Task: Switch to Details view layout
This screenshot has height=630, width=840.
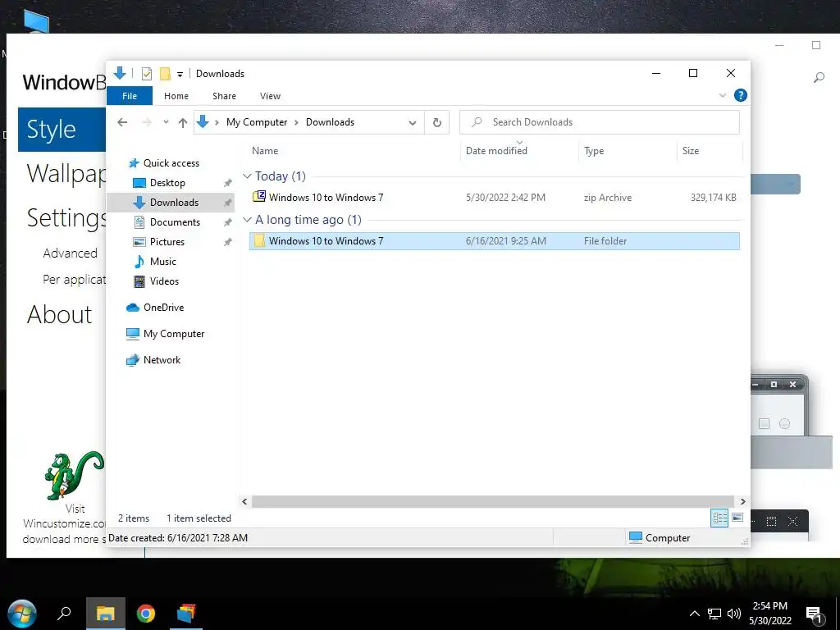Action: click(719, 518)
